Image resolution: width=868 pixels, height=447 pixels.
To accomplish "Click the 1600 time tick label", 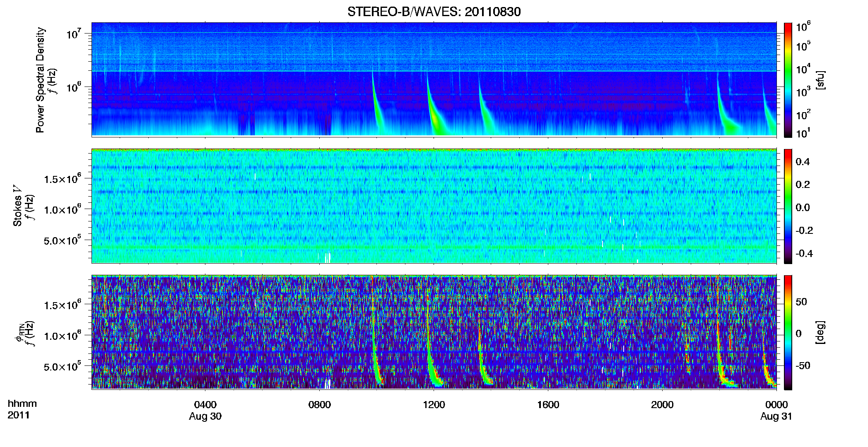I will pyautogui.click(x=548, y=405).
